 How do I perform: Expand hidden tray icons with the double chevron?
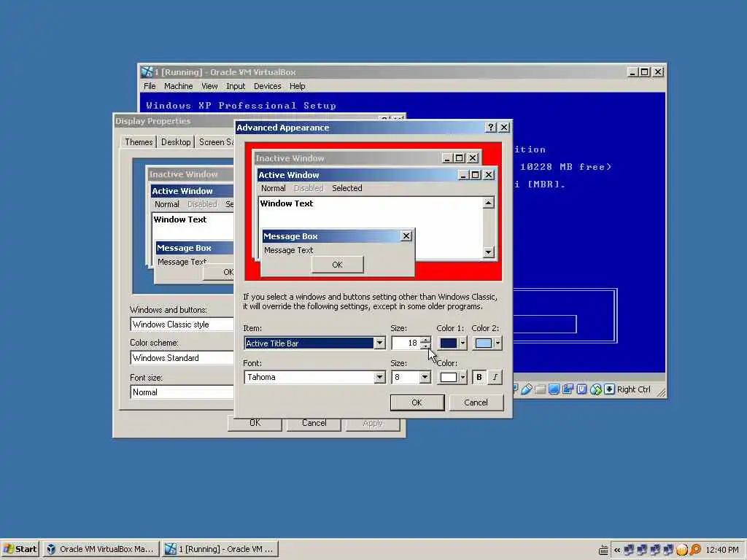click(617, 550)
